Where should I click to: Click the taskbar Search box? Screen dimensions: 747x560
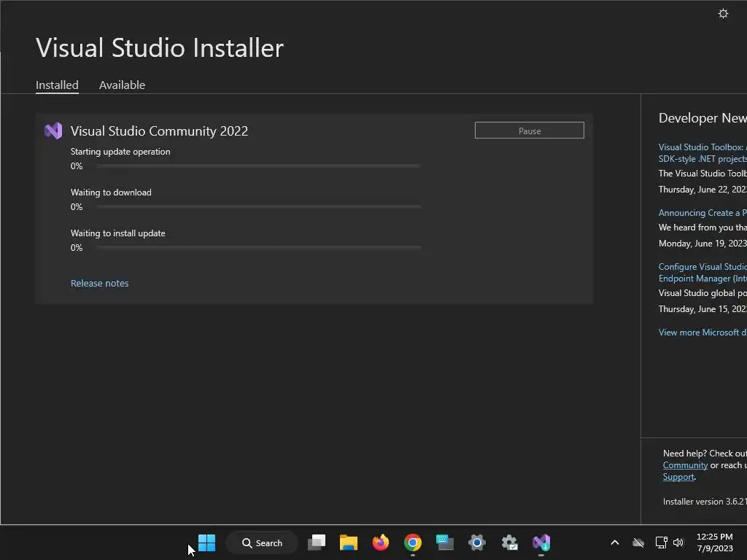262,542
